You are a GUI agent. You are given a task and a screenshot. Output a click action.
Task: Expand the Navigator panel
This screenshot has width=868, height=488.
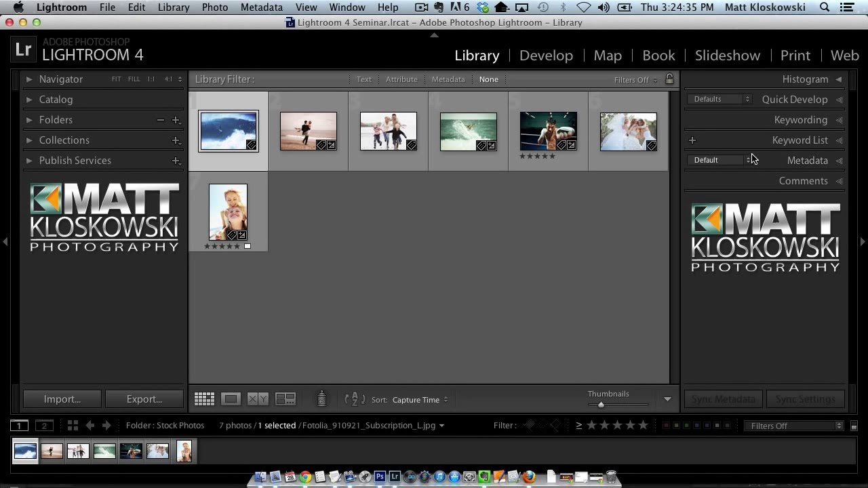29,79
